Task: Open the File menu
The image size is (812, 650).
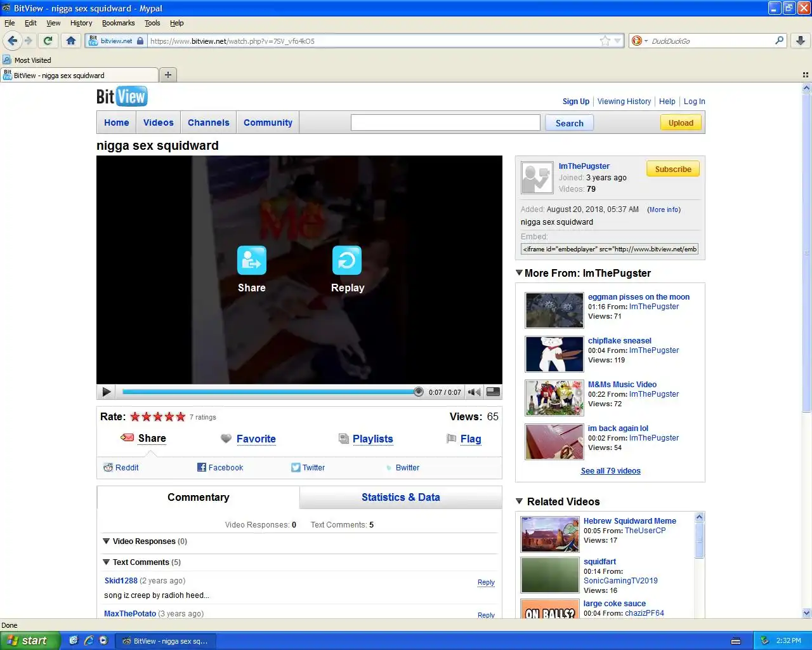Action: (x=10, y=23)
